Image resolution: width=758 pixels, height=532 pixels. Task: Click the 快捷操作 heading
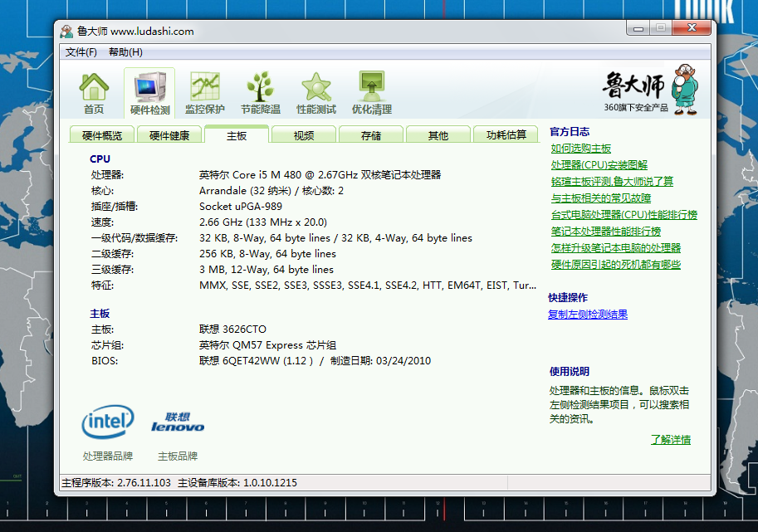tap(568, 298)
